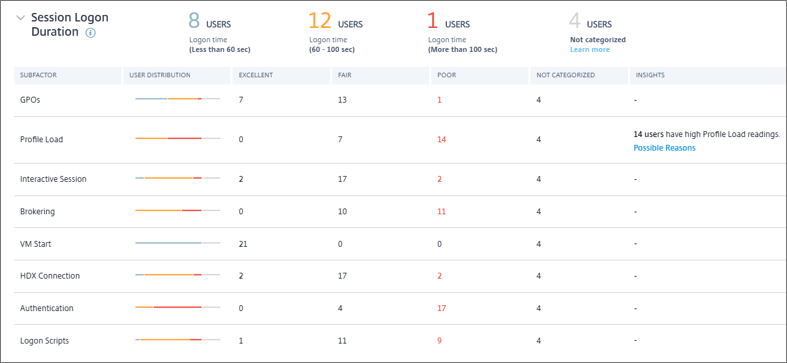Select the Authentication subfactor label
This screenshot has height=363, width=787.
(47, 308)
